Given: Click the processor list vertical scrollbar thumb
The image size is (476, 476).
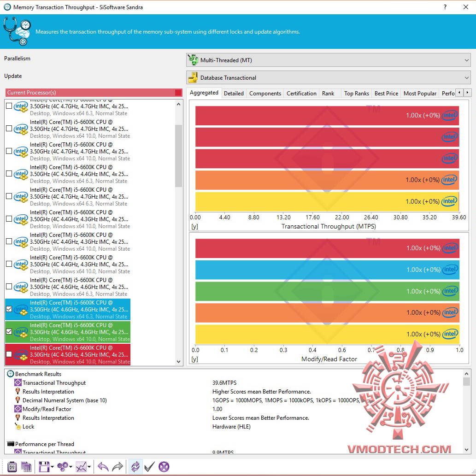Looking at the screenshot, I should [x=178, y=156].
